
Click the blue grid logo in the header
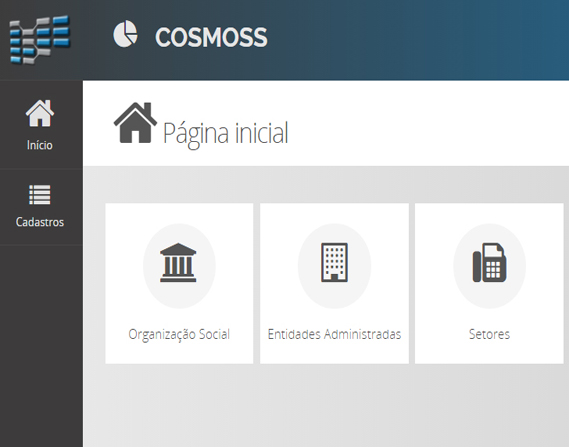[40, 40]
